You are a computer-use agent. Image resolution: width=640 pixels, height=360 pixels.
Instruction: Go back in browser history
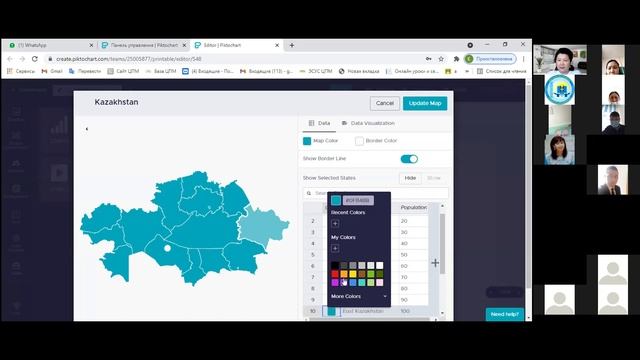(10, 59)
